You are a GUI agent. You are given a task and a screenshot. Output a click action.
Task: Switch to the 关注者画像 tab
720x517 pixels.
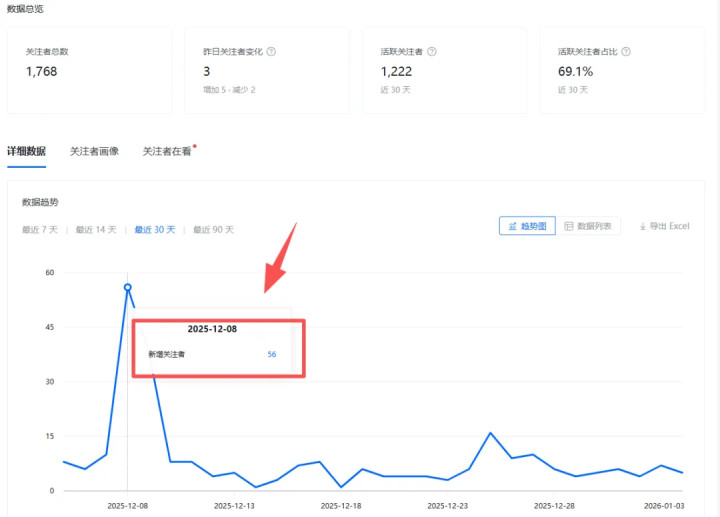pyautogui.click(x=94, y=152)
